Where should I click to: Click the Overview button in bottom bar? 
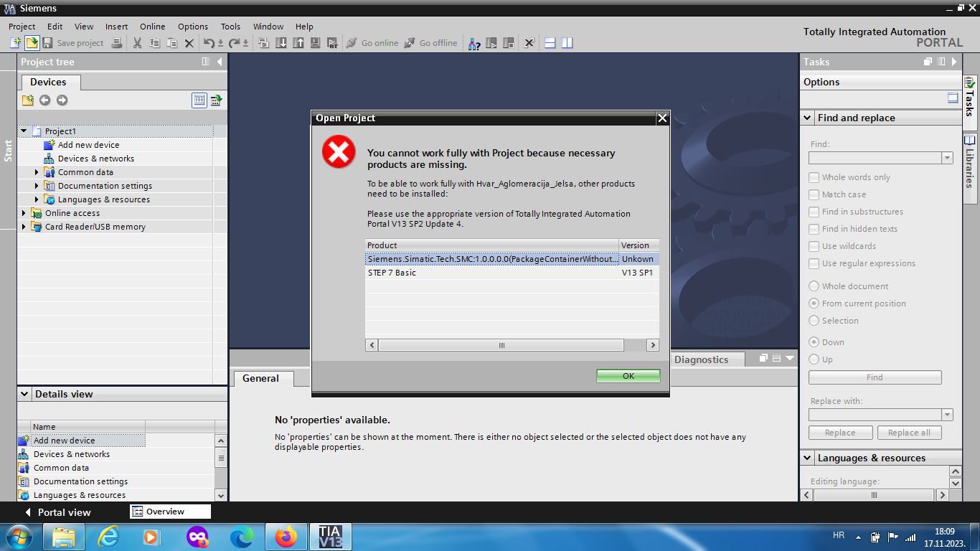[171, 512]
